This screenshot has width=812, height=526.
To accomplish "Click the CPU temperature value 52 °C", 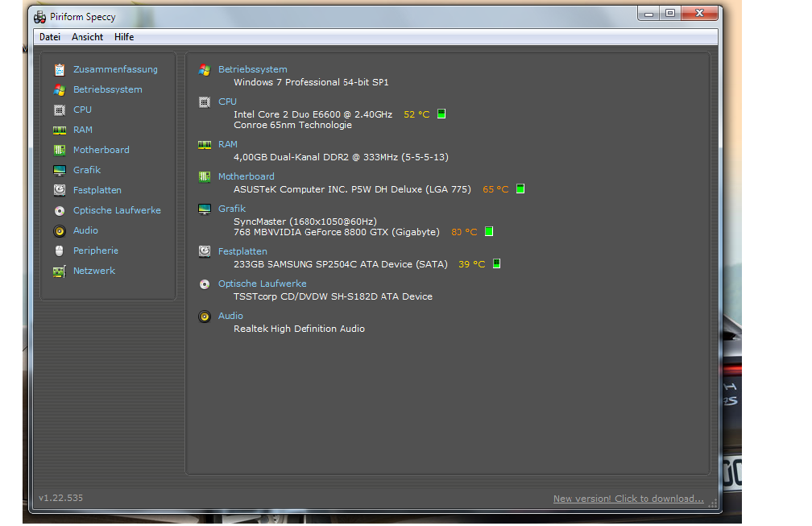I will click(x=417, y=114).
